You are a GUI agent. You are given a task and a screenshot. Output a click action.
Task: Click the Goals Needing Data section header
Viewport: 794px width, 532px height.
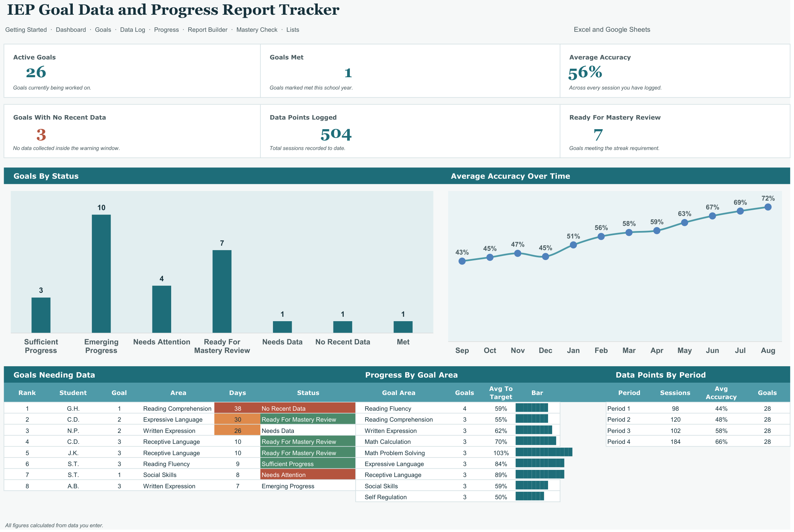tap(54, 375)
